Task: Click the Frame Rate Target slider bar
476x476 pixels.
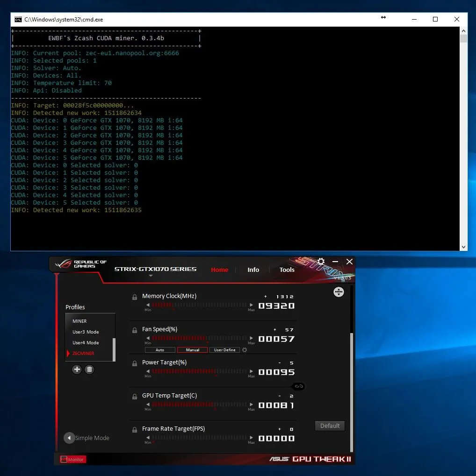Action: click(199, 437)
